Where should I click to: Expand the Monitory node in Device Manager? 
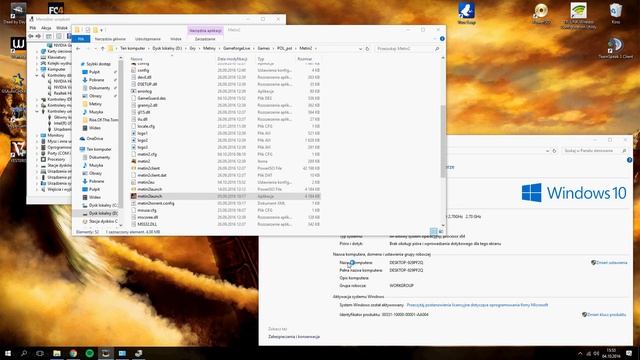pos(37,135)
